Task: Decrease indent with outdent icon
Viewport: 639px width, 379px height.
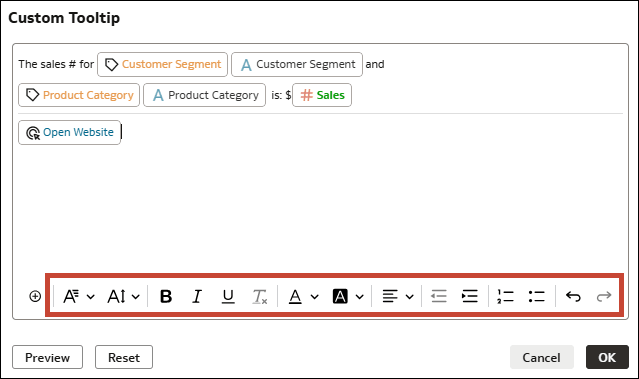Action: tap(439, 296)
